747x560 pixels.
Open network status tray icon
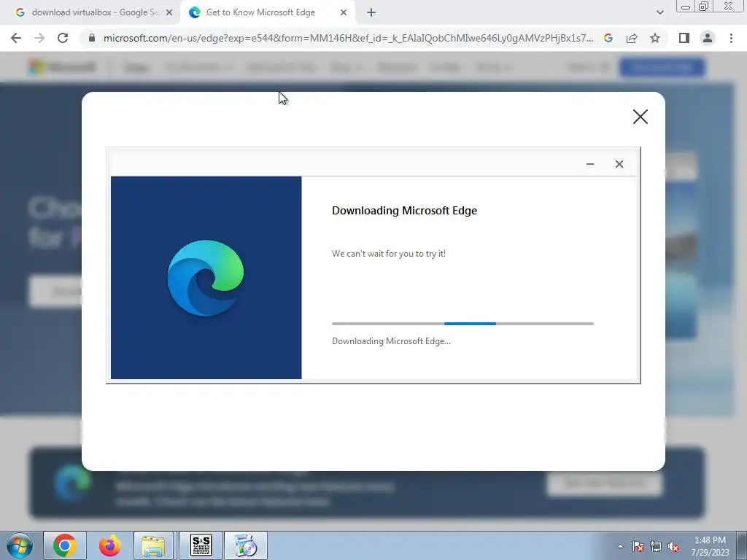(656, 547)
